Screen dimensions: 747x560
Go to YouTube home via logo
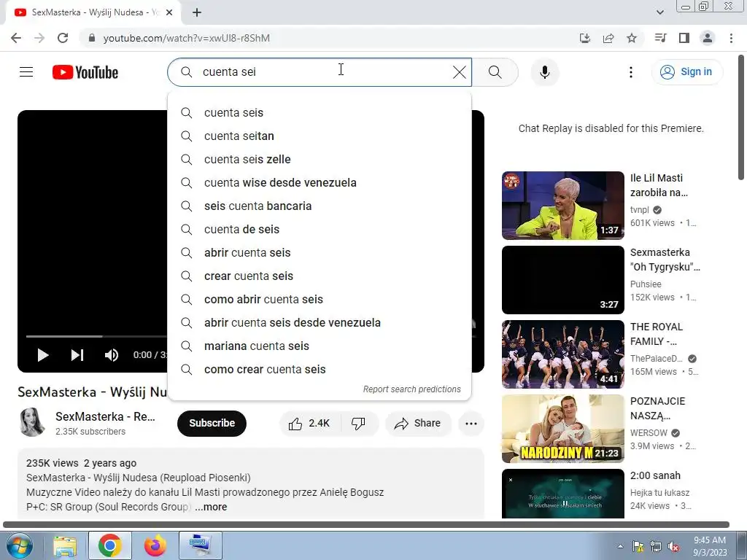point(85,72)
